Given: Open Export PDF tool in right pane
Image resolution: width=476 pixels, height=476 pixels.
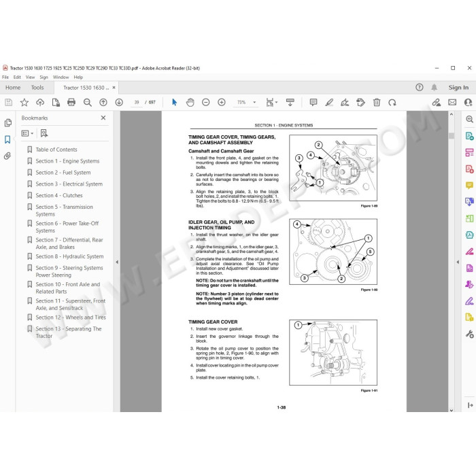Looking at the screenshot, I should [469, 136].
